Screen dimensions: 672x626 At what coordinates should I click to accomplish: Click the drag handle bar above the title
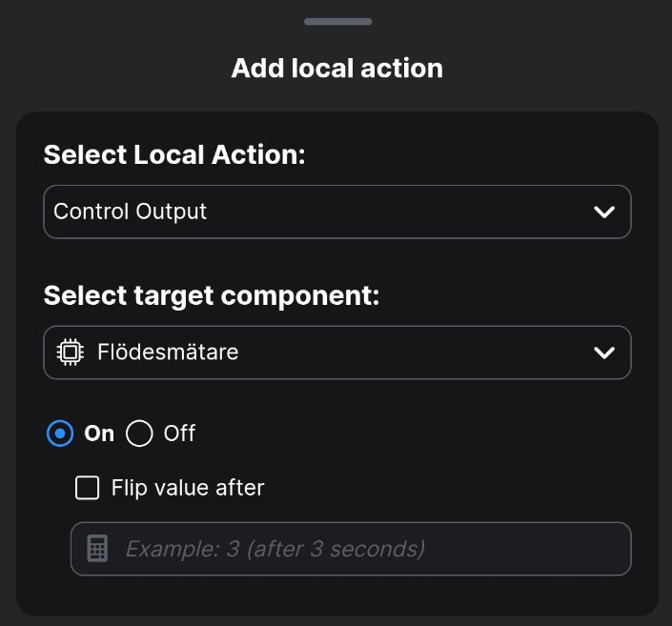(337, 21)
